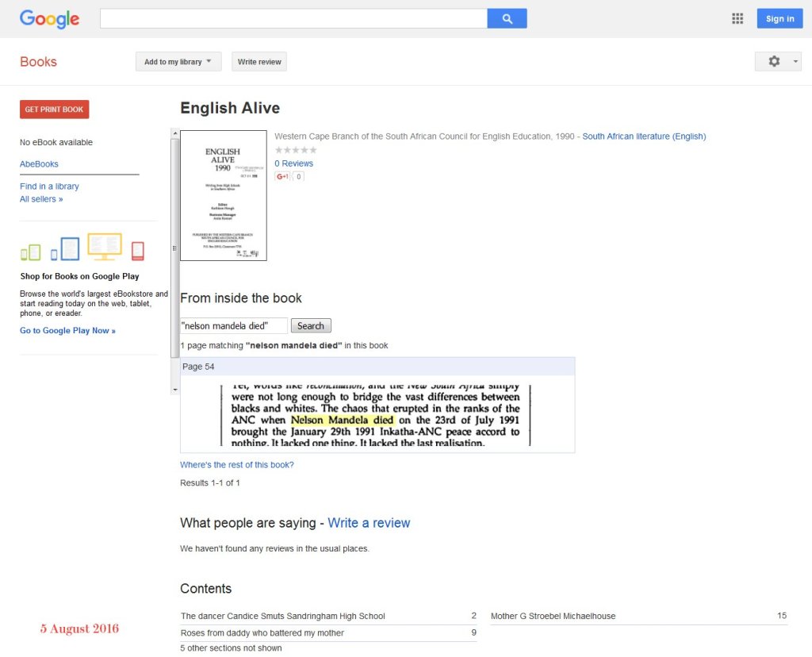Click the Books heading link
The image size is (812, 657).
tap(38, 62)
